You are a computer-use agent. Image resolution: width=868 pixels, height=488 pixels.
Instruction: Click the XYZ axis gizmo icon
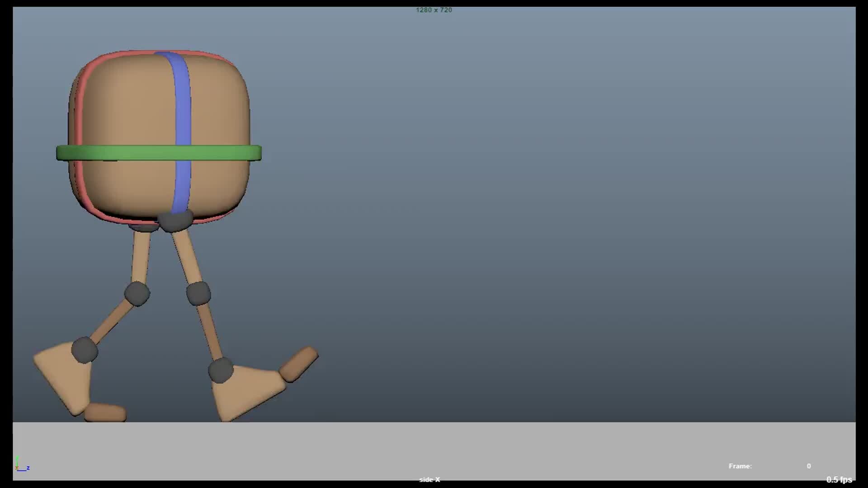click(x=21, y=465)
